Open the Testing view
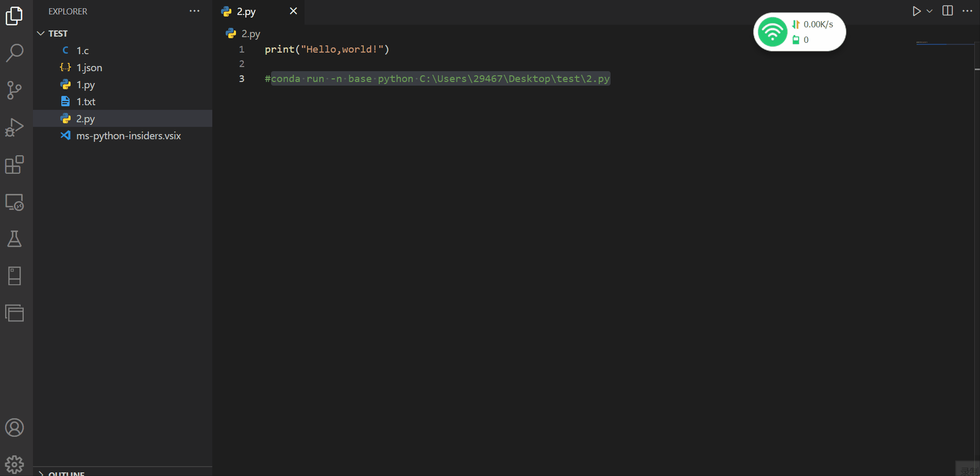The image size is (980, 476). 15,238
